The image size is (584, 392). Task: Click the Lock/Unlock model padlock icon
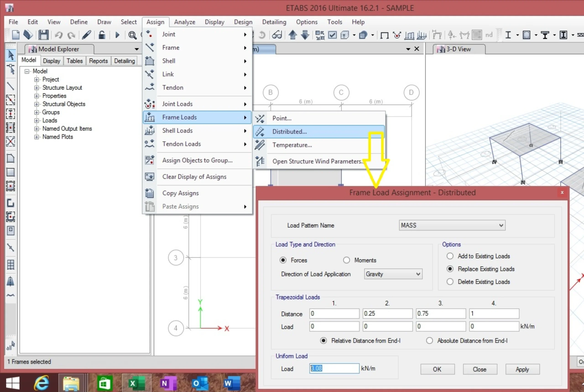tap(102, 35)
